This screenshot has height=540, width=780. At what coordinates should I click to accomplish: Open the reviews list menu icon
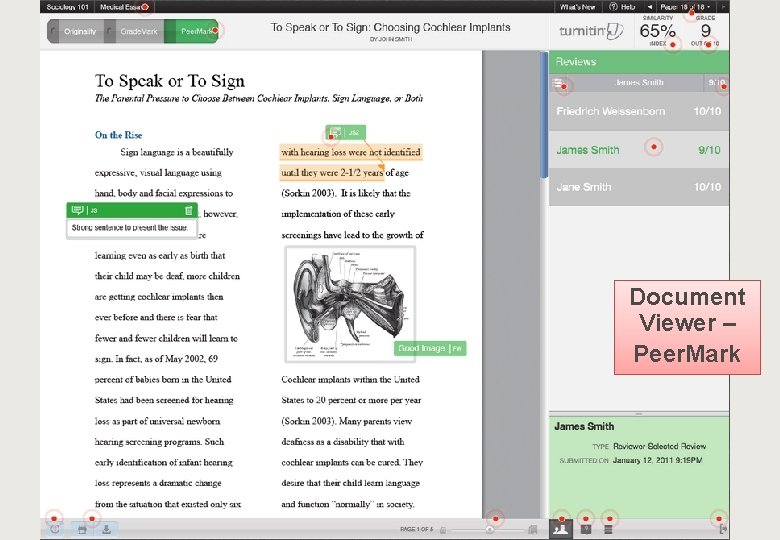tap(558, 83)
